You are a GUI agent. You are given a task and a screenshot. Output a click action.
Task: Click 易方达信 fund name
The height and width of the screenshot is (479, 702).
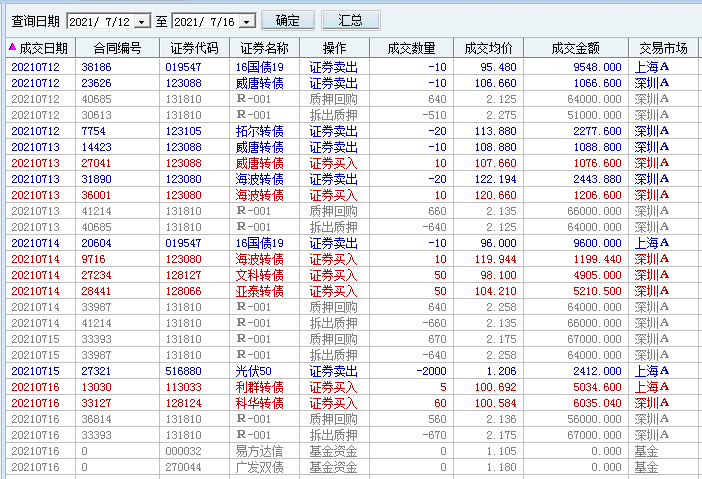point(260,451)
